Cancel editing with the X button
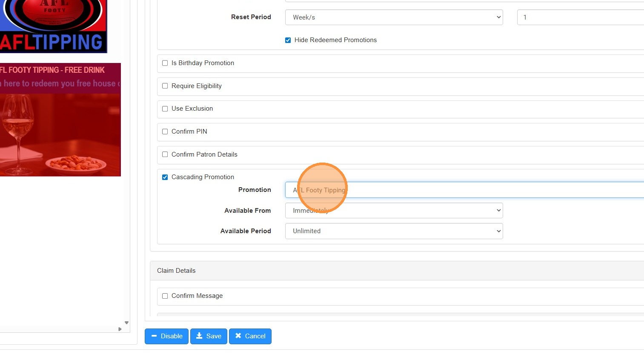This screenshot has height=360, width=644. (250, 336)
